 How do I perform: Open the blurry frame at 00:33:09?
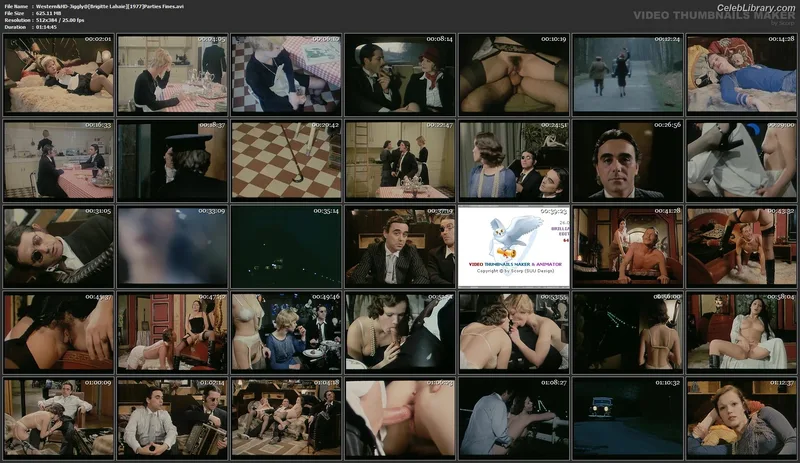pyautogui.click(x=172, y=247)
